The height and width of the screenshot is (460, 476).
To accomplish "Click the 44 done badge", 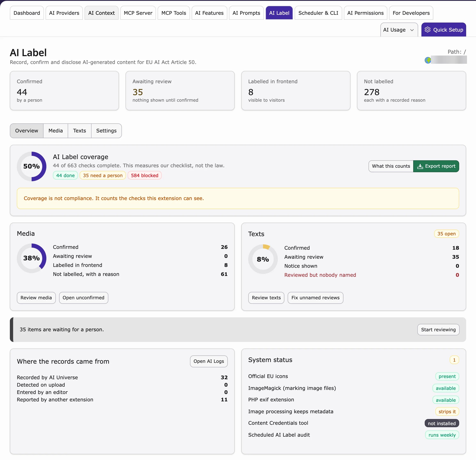I will (65, 175).
